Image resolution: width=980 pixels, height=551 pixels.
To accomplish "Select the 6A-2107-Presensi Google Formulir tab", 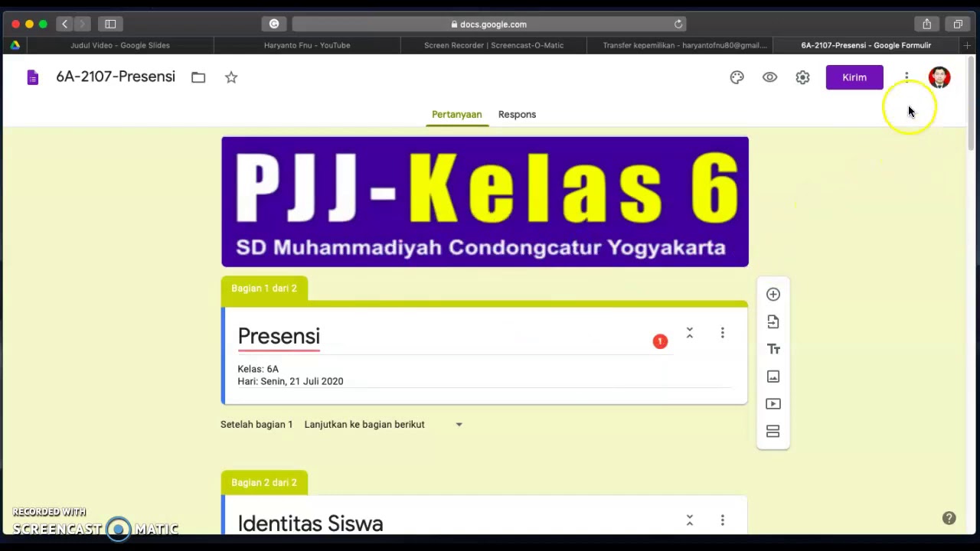I will [866, 45].
